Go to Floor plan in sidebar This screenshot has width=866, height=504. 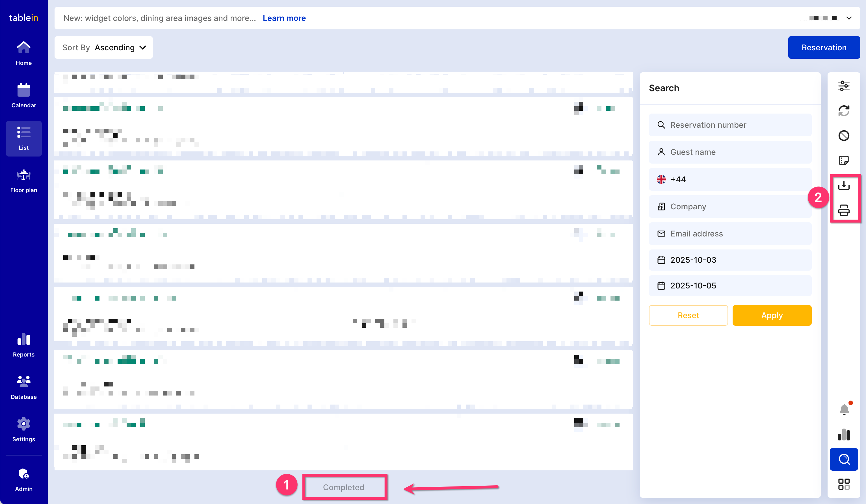[x=24, y=181]
